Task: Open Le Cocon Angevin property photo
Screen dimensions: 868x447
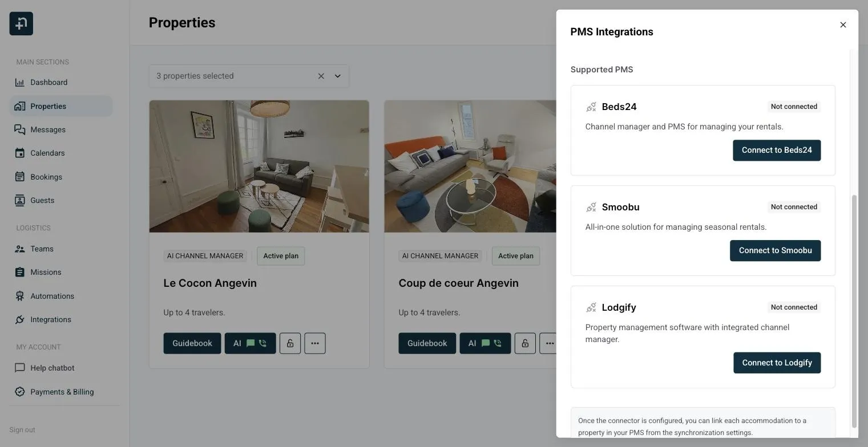Action: coord(259,166)
